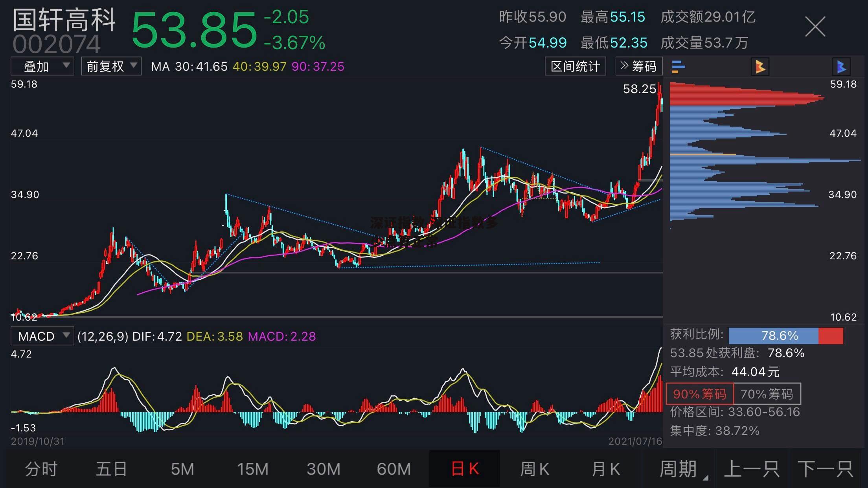Switch to the 60M chart tab
This screenshot has width=868, height=488.
coord(394,469)
